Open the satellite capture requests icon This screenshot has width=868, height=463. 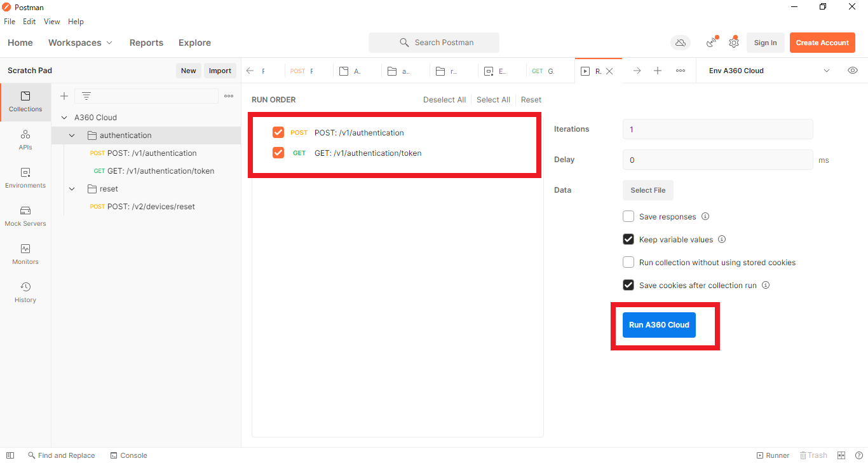tap(712, 43)
